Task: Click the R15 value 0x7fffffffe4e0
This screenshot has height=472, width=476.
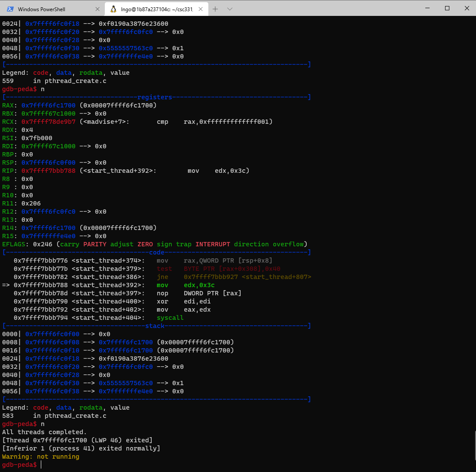Action: (48, 236)
